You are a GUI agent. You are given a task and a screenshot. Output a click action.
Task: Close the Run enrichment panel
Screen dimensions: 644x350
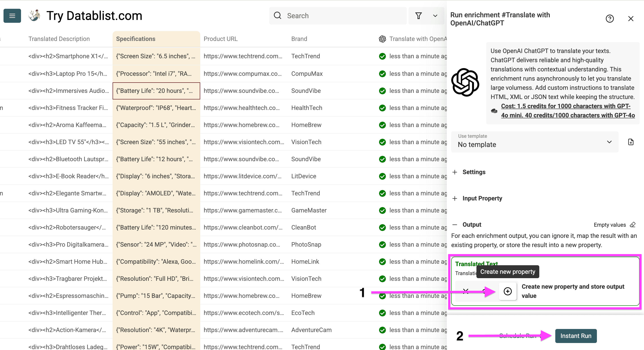tap(631, 18)
